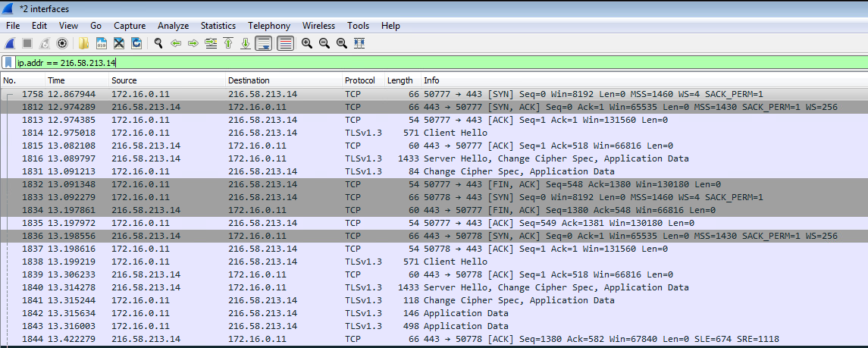Select packet 1833 SYN row
The width and height of the screenshot is (868, 348).
(434, 197)
